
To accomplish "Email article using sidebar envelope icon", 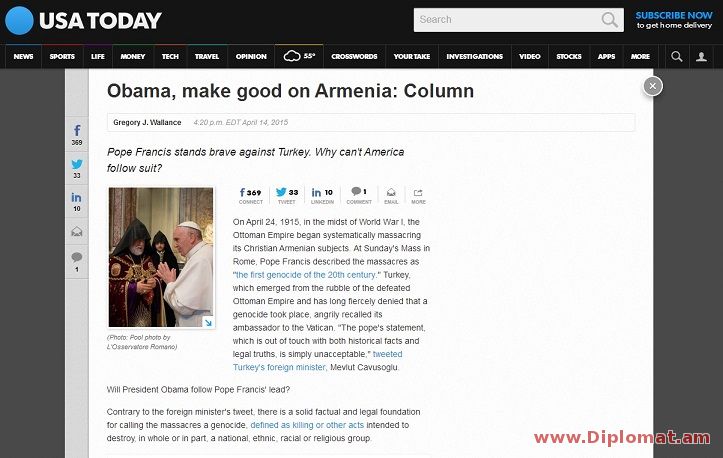I will (x=77, y=232).
